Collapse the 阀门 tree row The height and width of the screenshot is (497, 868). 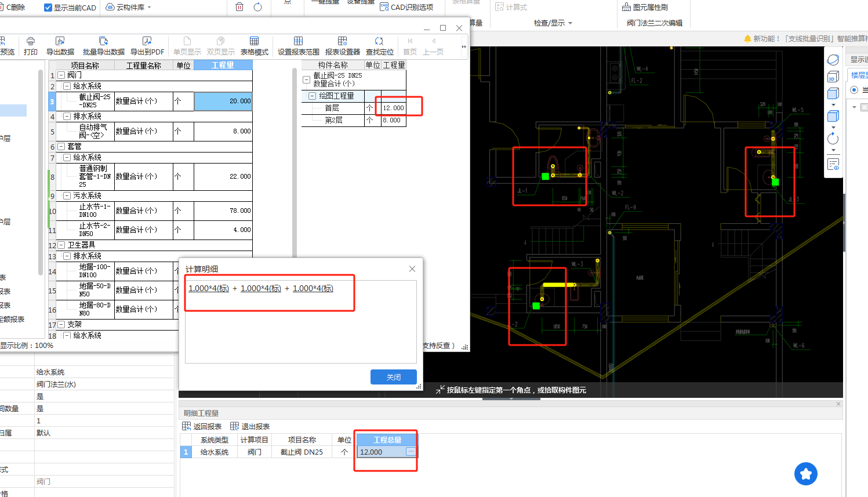click(x=61, y=75)
